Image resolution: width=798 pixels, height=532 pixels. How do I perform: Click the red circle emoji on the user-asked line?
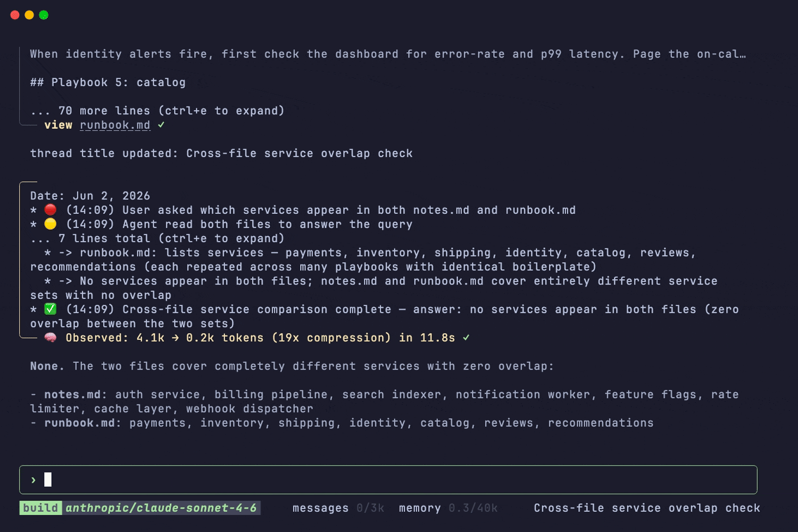pyautogui.click(x=51, y=210)
